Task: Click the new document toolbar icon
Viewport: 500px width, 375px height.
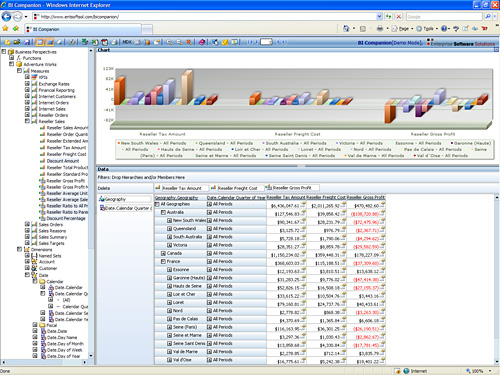Action: click(x=7, y=42)
